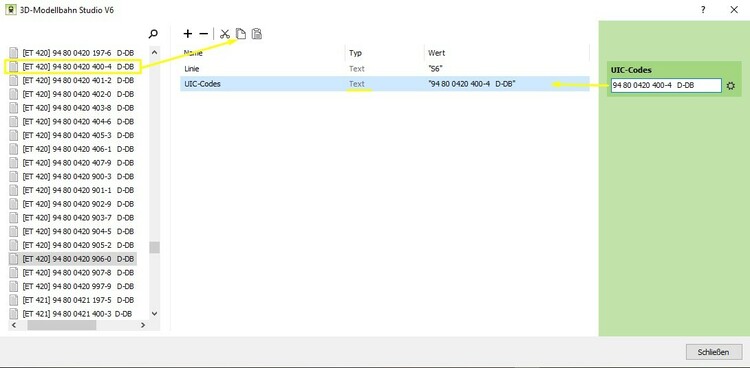750x368 pixels.
Task: Select list entry 94 80 0420 904-5
Action: tap(72, 232)
